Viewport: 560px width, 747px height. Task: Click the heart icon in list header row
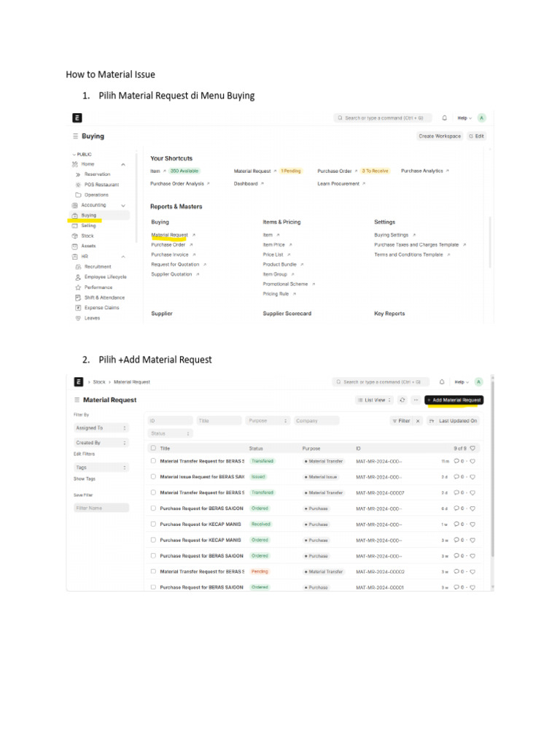[x=472, y=449]
